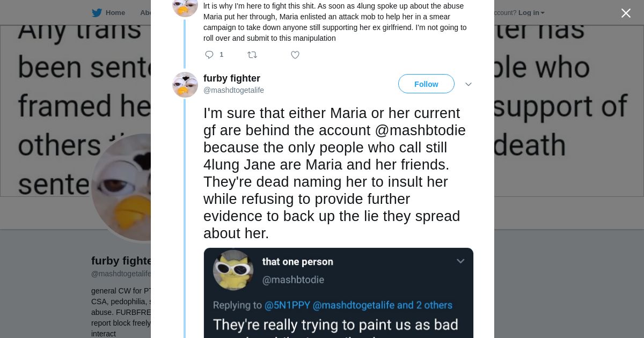Click the yellow cat avatar in the embedded screenshot
This screenshot has width=644, height=338.
pyautogui.click(x=233, y=270)
